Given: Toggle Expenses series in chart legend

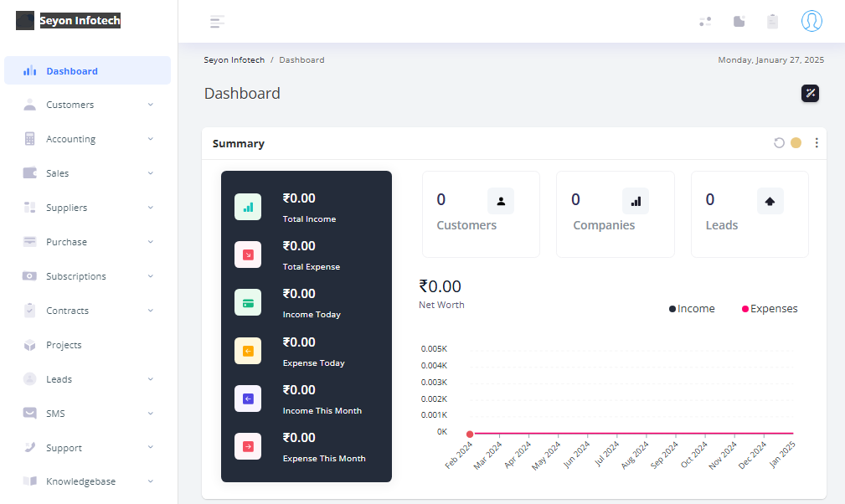Looking at the screenshot, I should (770, 309).
